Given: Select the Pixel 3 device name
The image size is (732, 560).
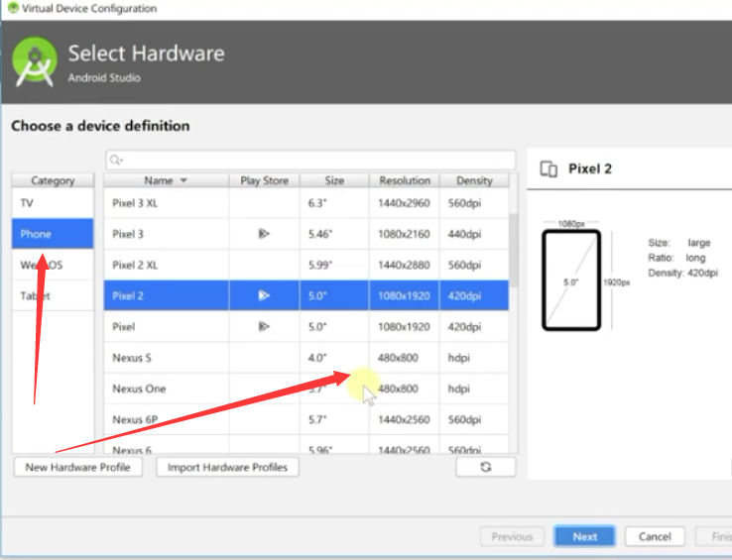Looking at the screenshot, I should click(127, 234).
